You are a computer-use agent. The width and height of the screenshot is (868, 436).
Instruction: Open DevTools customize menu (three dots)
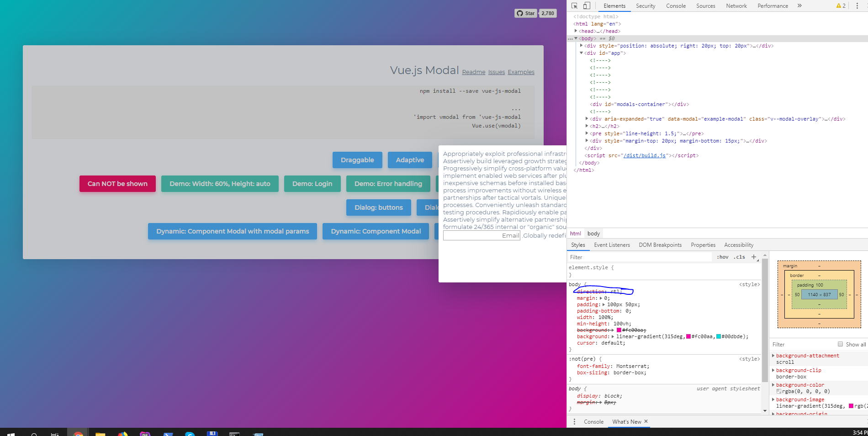pos(857,6)
